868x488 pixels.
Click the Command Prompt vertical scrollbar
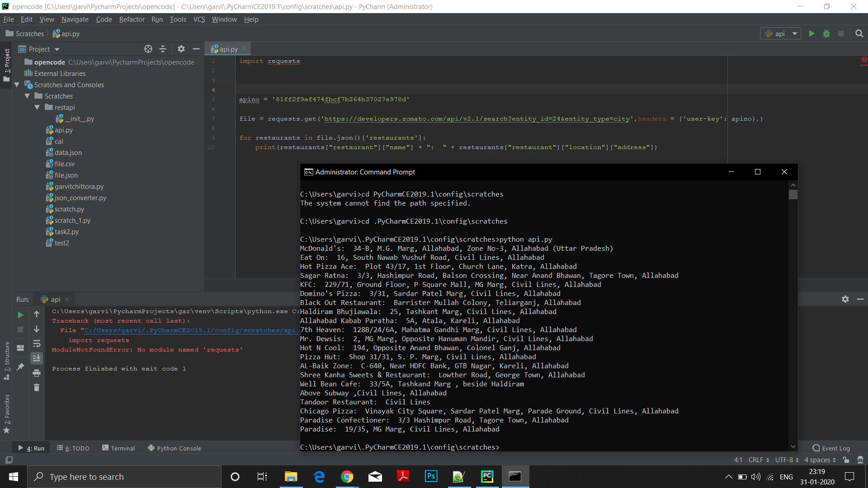793,195
